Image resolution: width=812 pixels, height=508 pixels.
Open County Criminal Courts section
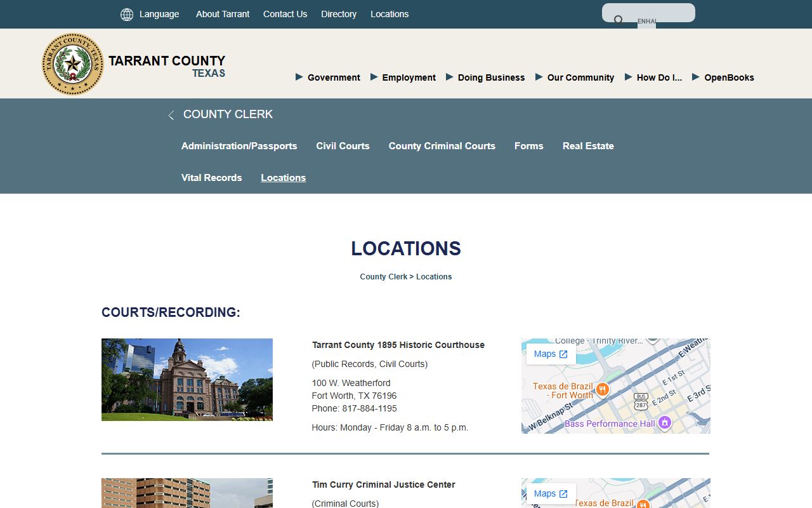[x=442, y=146]
